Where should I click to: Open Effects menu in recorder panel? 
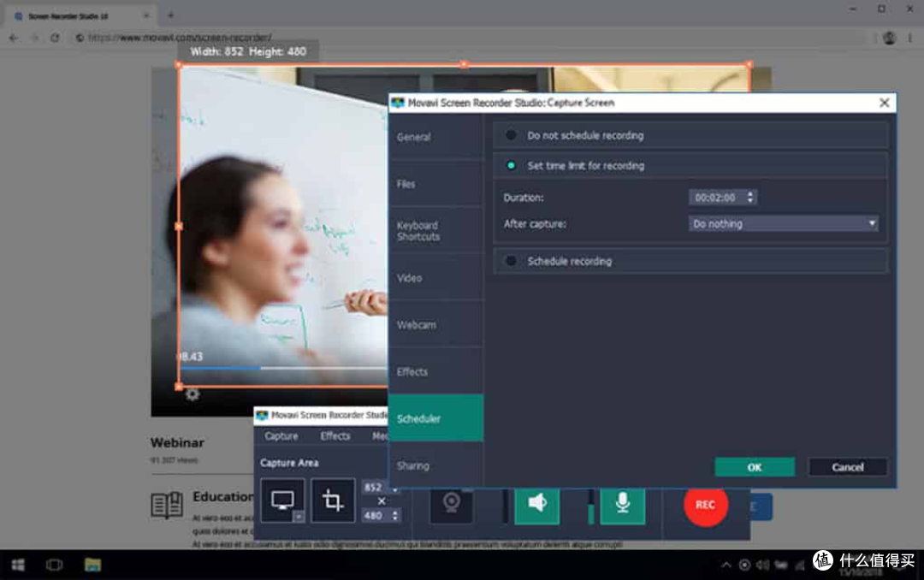pos(335,435)
